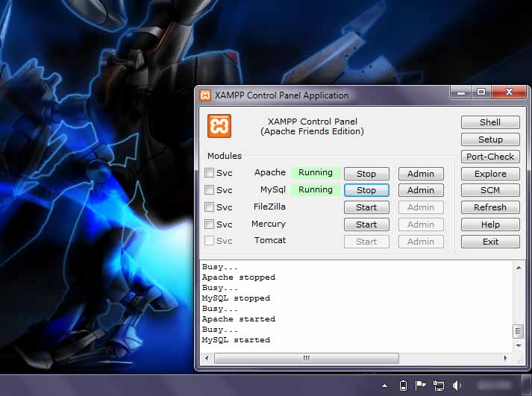Click MySql Running status label

pyautogui.click(x=316, y=189)
